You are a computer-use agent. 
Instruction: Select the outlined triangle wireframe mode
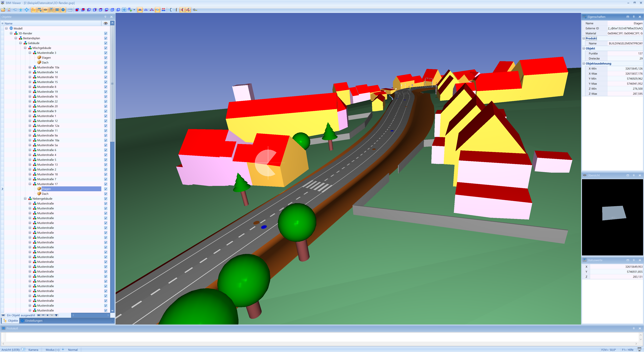click(x=146, y=10)
